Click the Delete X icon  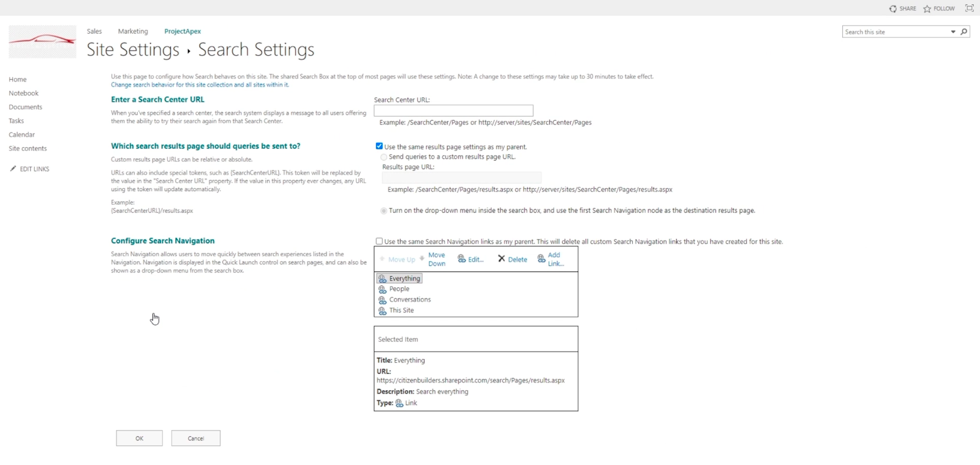tap(502, 259)
